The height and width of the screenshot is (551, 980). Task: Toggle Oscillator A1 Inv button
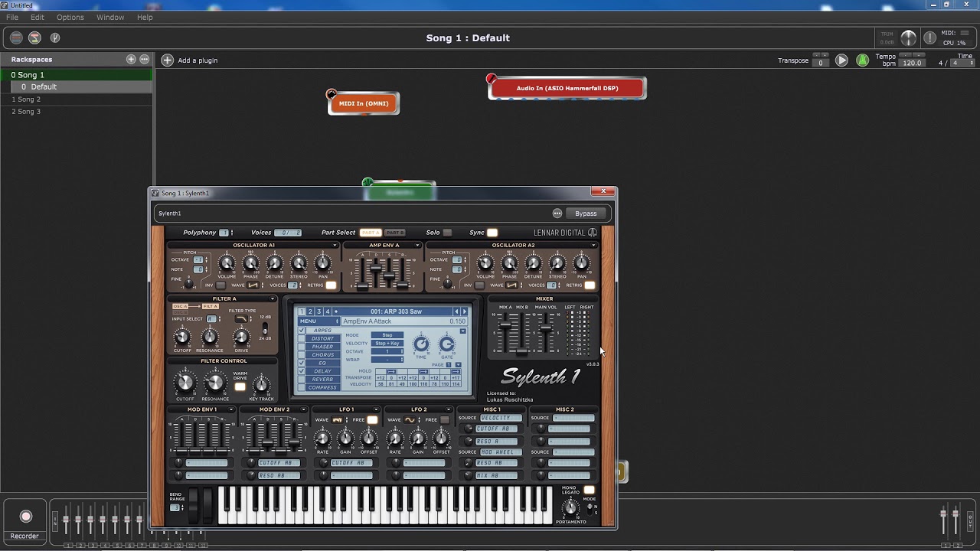click(x=220, y=285)
